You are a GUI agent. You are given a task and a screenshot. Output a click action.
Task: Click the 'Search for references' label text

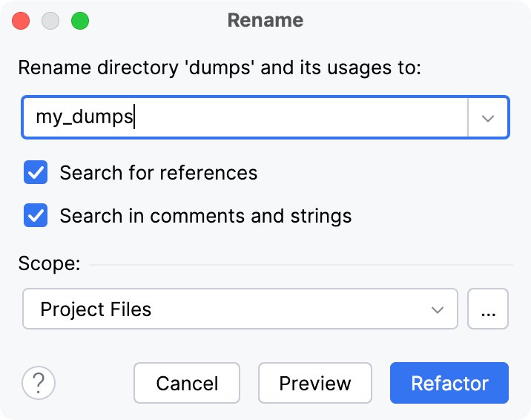(x=159, y=173)
